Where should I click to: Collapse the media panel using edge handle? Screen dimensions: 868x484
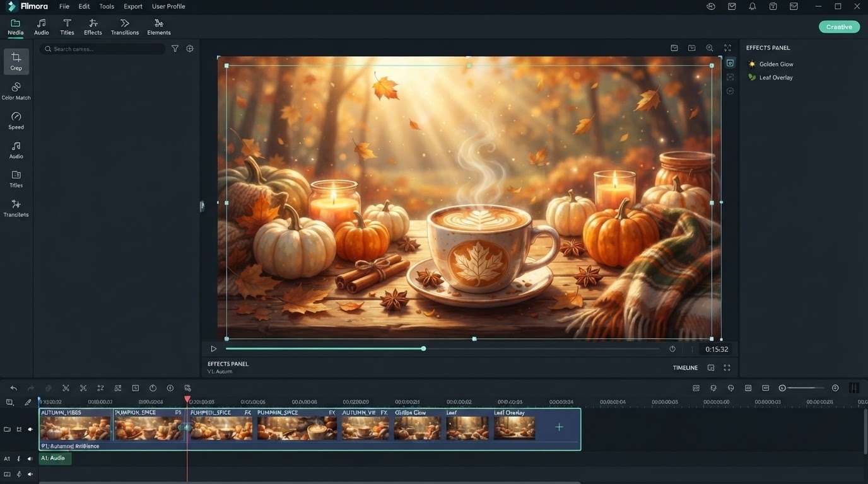tap(202, 205)
